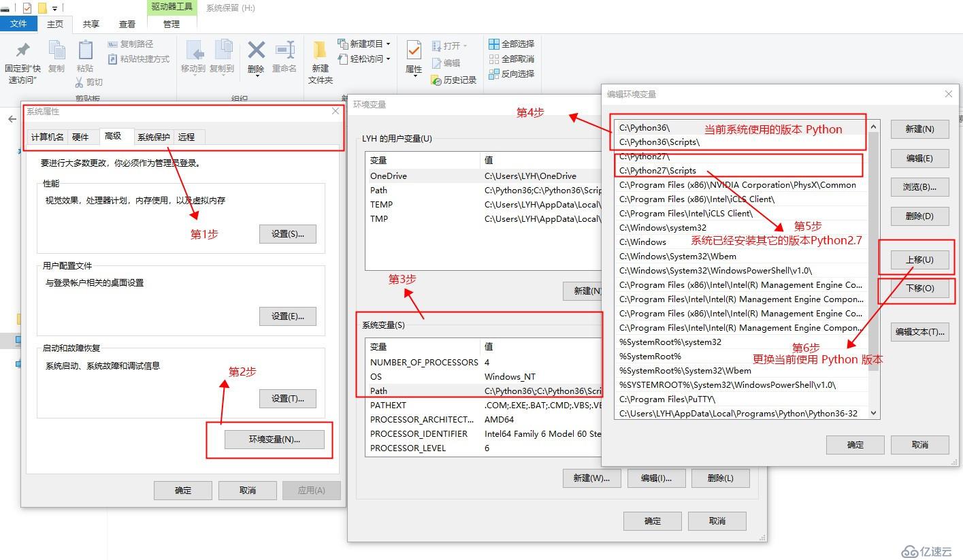This screenshot has height=560, width=963.
Task: Click Move Up(U) button
Action: pos(920,259)
